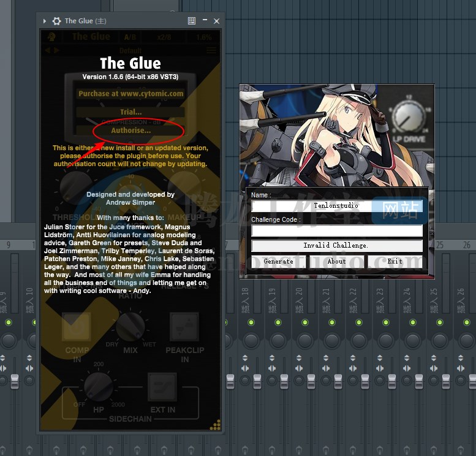This screenshot has height=456, width=476.
Task: Click the pan knob of track 插入 25
Action: [x=440, y=341]
